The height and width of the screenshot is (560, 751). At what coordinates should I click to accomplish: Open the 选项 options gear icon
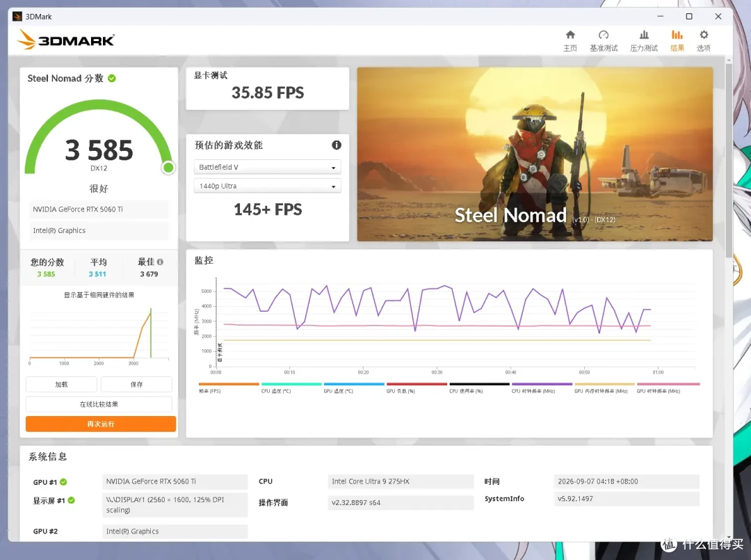point(704,35)
